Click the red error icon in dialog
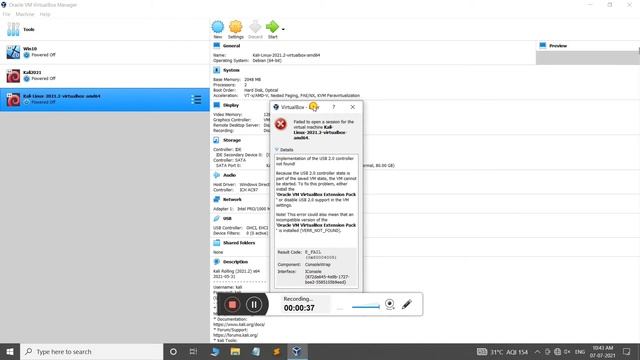 (280, 124)
